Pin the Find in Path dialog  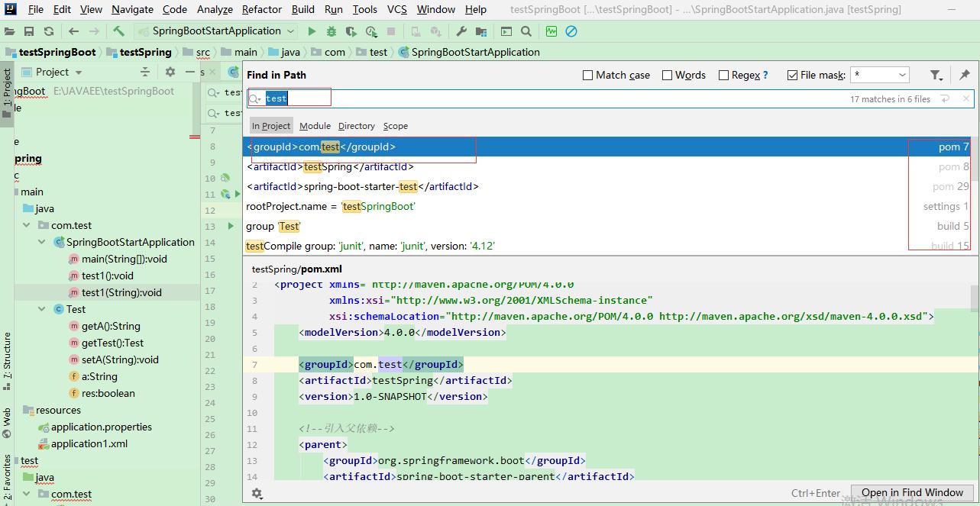[x=965, y=75]
